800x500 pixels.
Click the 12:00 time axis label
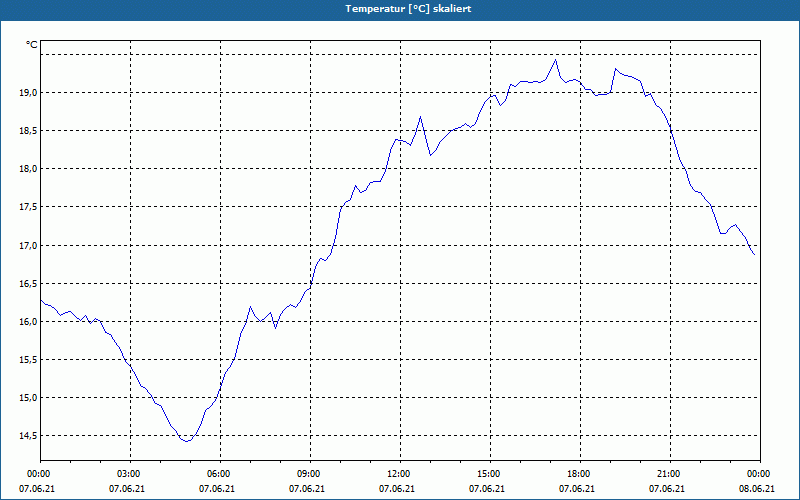[400, 474]
